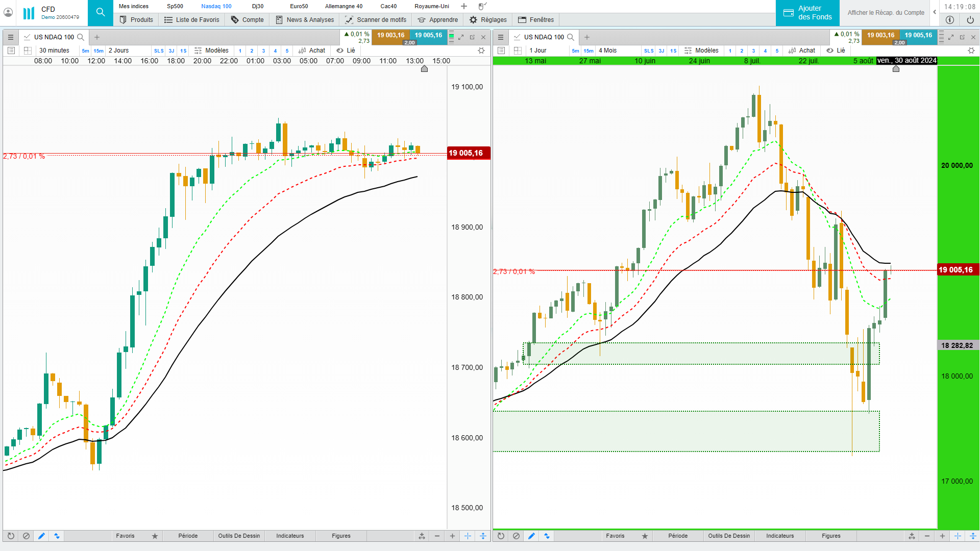Viewport: 980px width, 551px height.
Task: Open the Scanner de motifs menu
Action: tap(376, 20)
